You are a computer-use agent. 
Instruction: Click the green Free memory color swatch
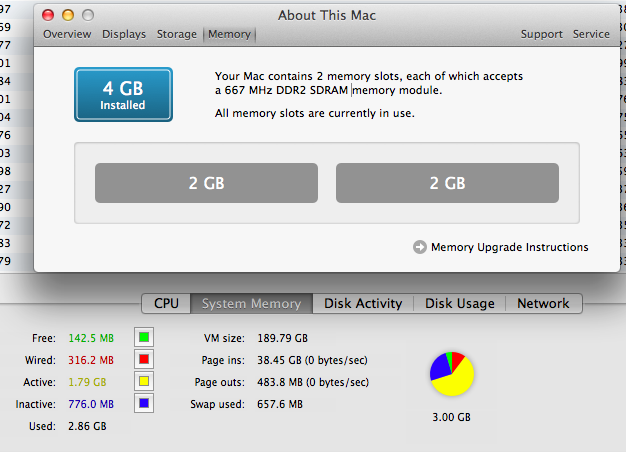click(144, 337)
